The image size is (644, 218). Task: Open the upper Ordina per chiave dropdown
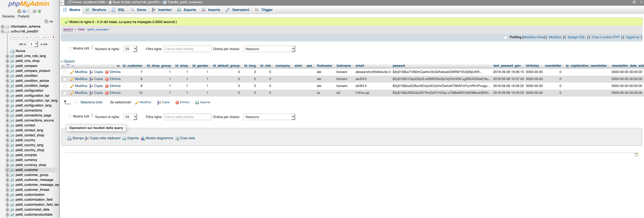tap(269, 49)
